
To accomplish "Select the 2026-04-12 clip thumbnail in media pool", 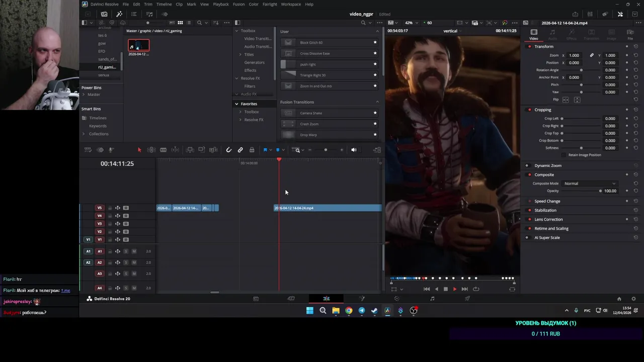I will point(138,46).
